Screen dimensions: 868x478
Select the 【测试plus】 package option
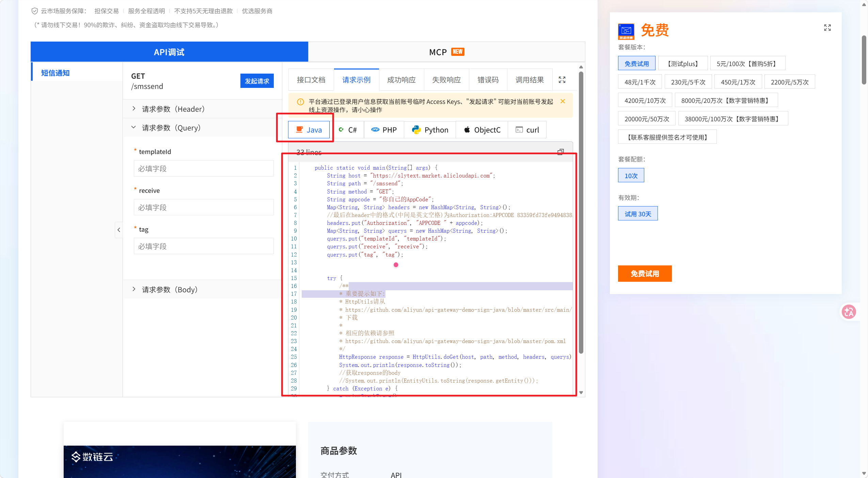(x=683, y=63)
